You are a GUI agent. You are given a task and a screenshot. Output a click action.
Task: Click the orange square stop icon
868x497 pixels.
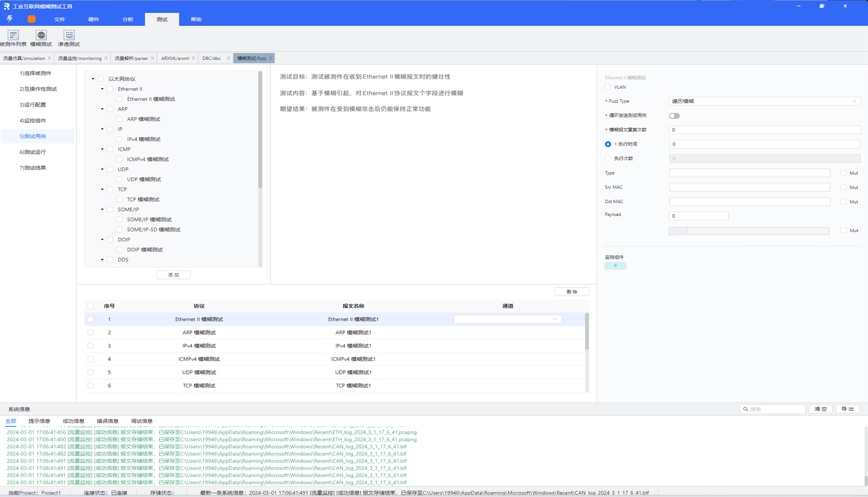pyautogui.click(x=32, y=19)
